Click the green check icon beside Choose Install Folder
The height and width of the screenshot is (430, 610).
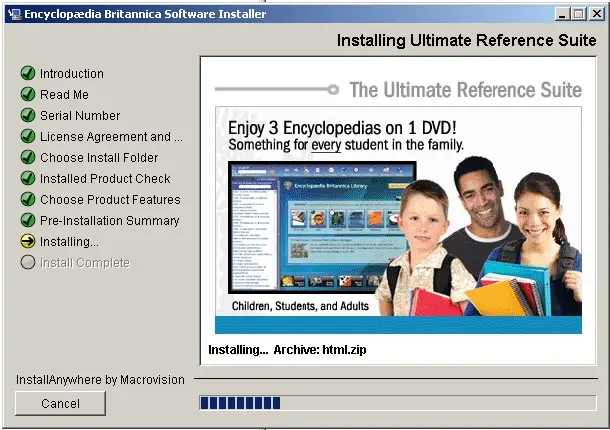point(28,157)
